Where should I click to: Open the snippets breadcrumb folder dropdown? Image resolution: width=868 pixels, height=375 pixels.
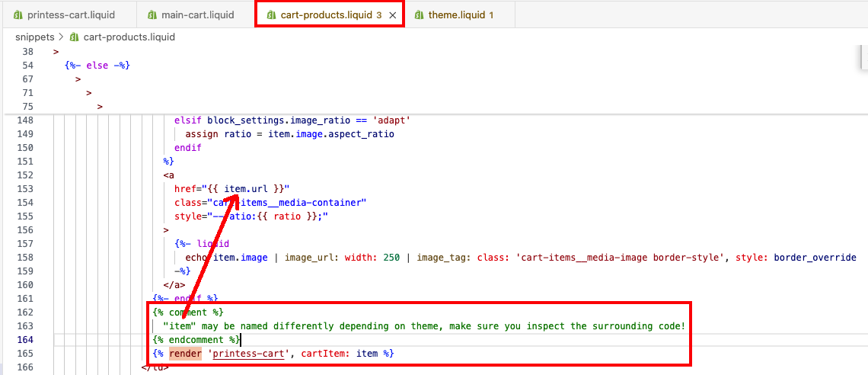(x=34, y=37)
